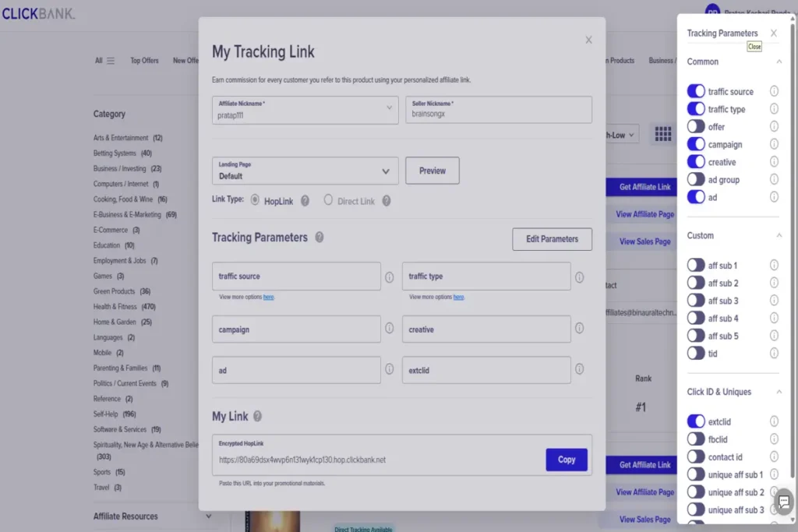Click info icon beside extclid field
798x532 pixels.
point(579,368)
